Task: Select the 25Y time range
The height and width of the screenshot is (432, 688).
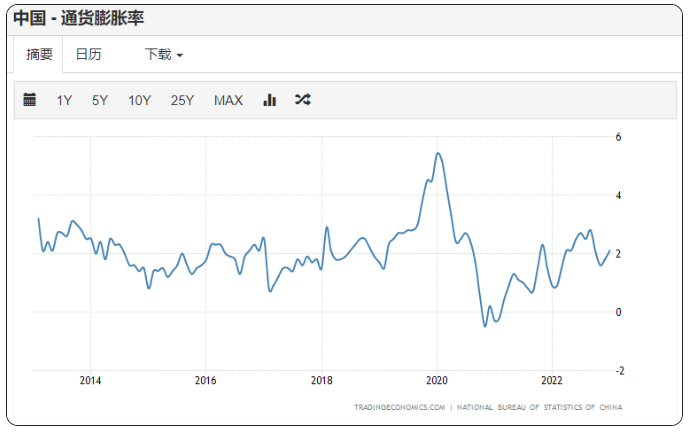Action: coord(182,100)
